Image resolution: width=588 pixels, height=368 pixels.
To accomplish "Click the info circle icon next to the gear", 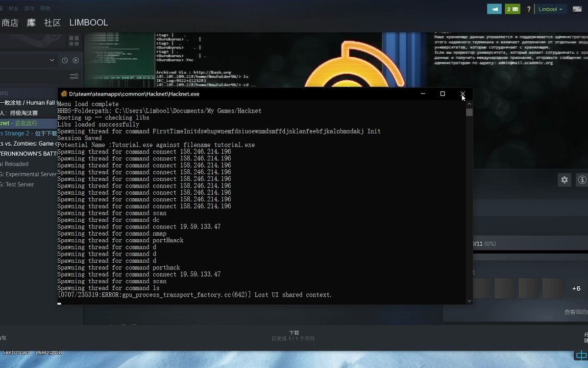I will click(x=581, y=180).
